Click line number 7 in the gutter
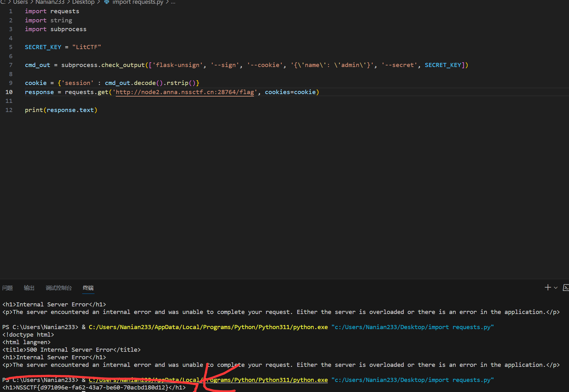 click(x=11, y=65)
